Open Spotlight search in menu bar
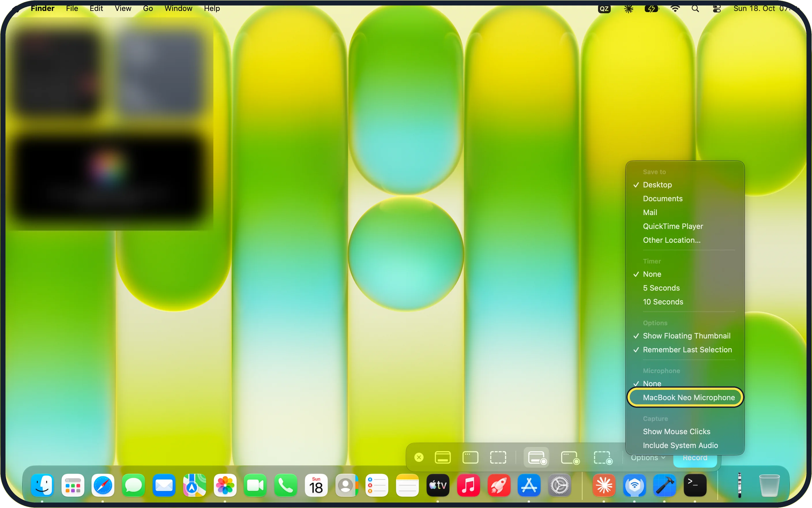812x508 pixels. coord(695,9)
